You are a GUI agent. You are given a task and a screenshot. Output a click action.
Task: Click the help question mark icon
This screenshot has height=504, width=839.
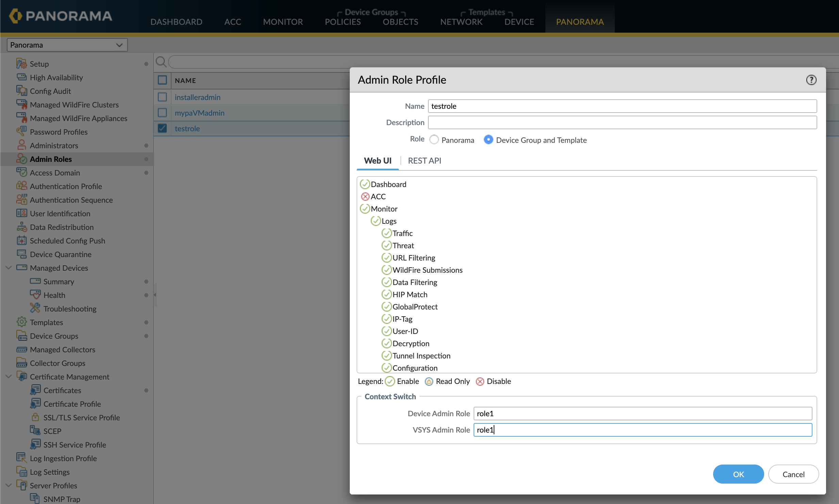pyautogui.click(x=811, y=80)
